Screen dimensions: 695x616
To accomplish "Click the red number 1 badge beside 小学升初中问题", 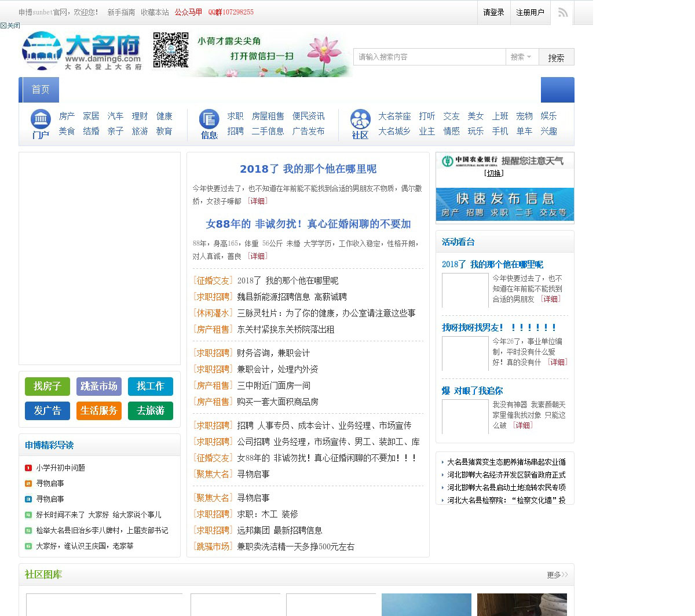I will tap(28, 468).
